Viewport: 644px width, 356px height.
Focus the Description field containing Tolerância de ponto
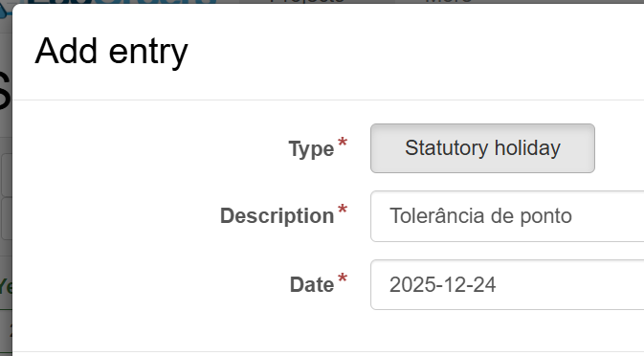pos(507,216)
